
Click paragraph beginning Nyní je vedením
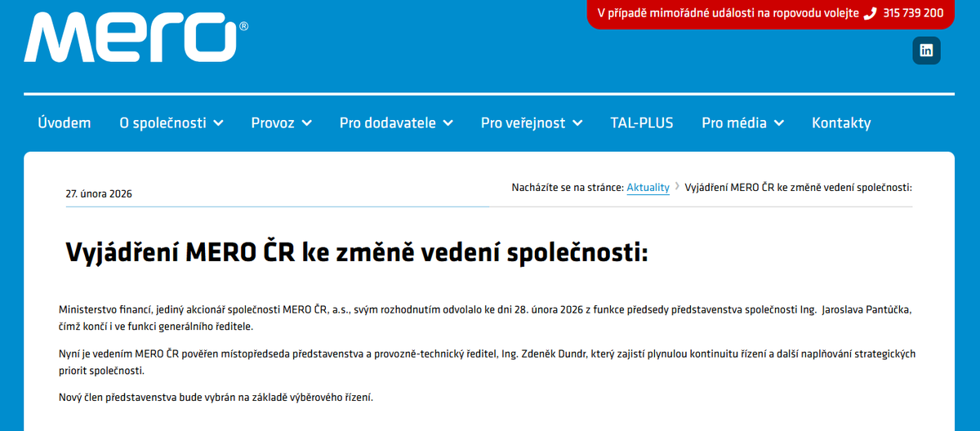488,362
